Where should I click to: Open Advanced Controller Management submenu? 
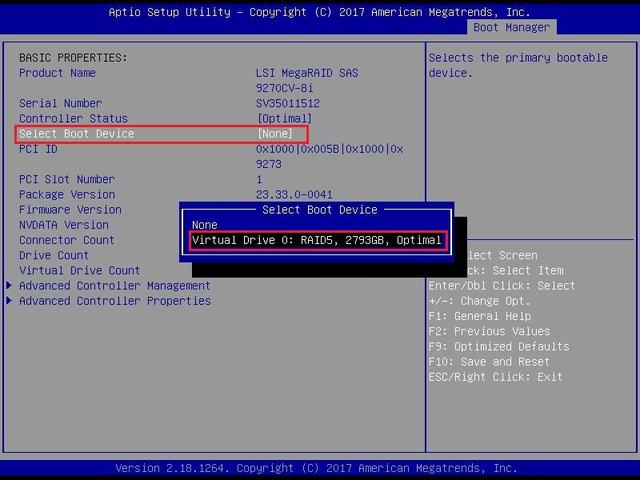[114, 286]
